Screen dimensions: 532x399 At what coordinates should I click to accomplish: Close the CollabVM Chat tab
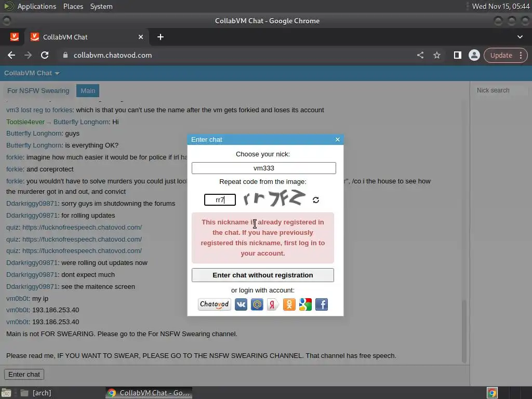click(141, 37)
